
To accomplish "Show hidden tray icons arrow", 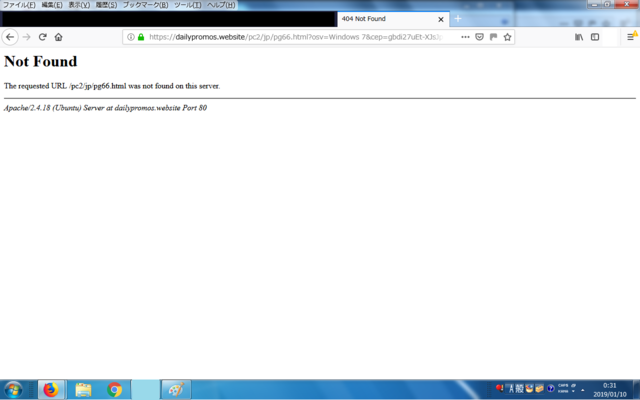I will point(582,390).
